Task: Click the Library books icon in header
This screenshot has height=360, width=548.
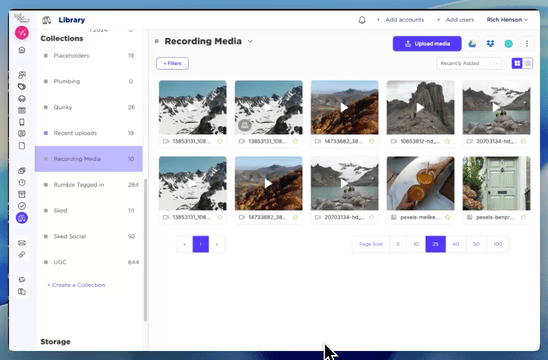Action: [x=46, y=20]
